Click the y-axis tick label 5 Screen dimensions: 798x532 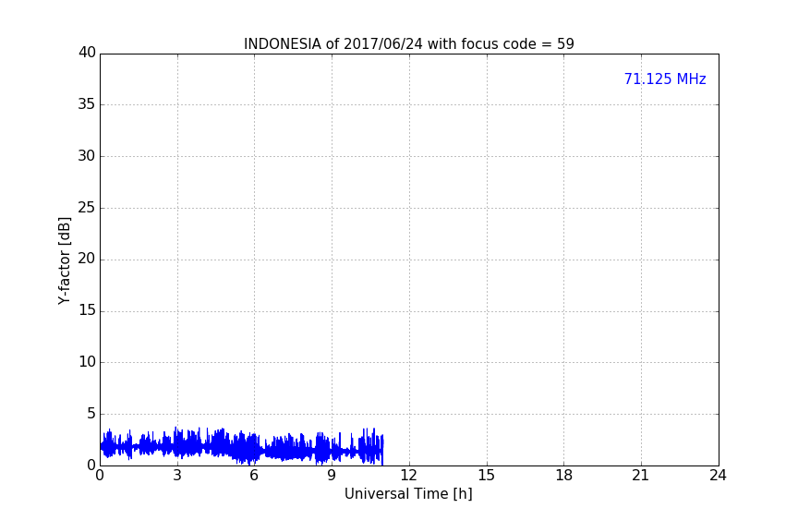click(91, 414)
